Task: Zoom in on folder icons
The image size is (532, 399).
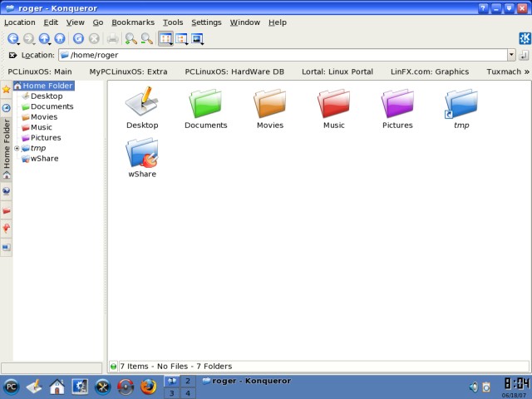Action: [131, 39]
